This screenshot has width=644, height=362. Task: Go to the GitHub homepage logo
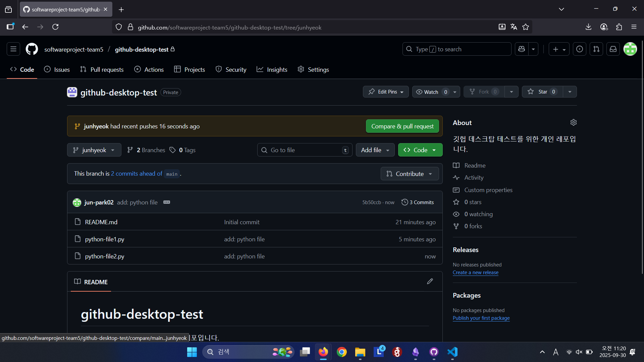pos(32,49)
